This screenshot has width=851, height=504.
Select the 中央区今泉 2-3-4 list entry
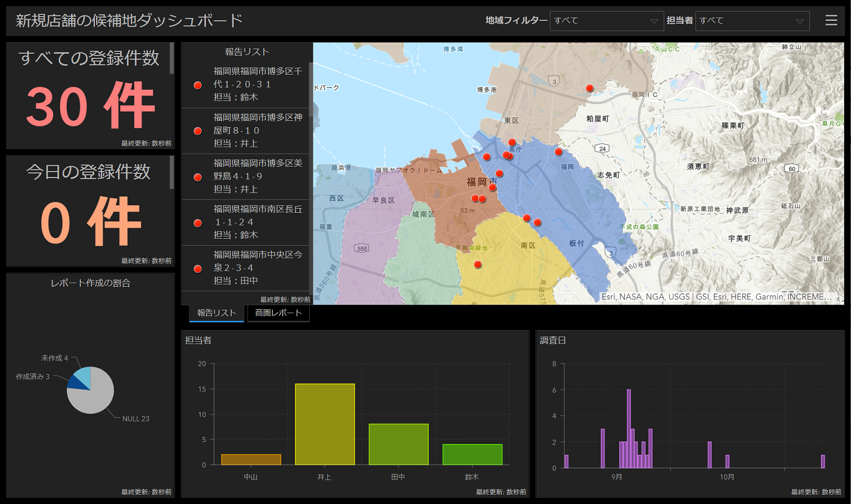(x=258, y=268)
